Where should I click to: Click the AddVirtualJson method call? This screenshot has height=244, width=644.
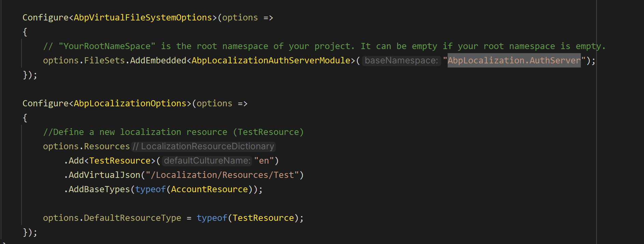(104, 175)
